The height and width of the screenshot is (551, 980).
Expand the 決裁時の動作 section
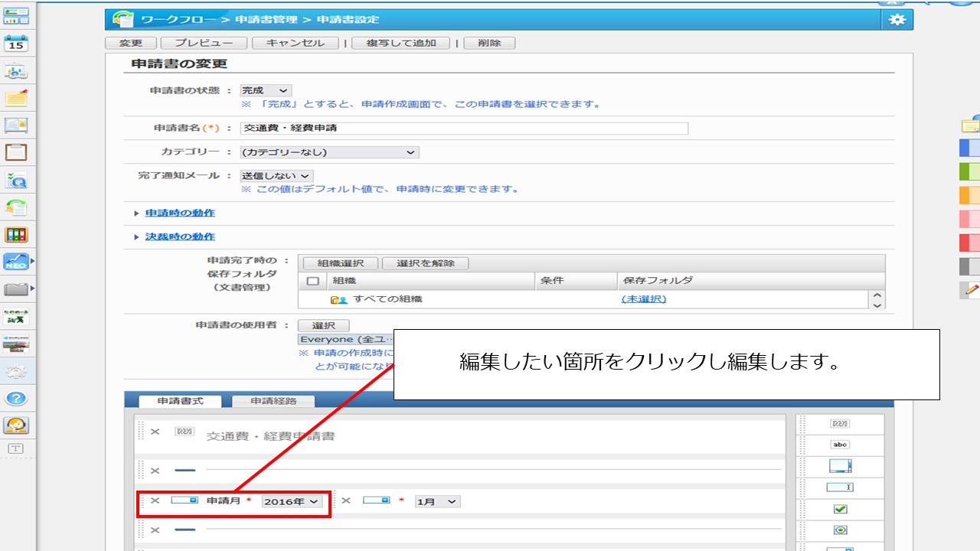180,236
